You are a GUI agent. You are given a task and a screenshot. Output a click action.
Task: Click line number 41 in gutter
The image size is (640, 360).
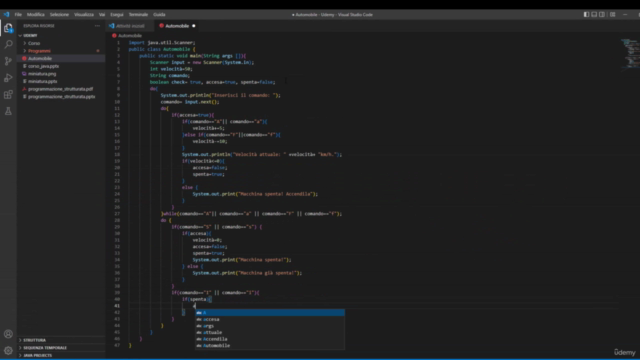117,306
